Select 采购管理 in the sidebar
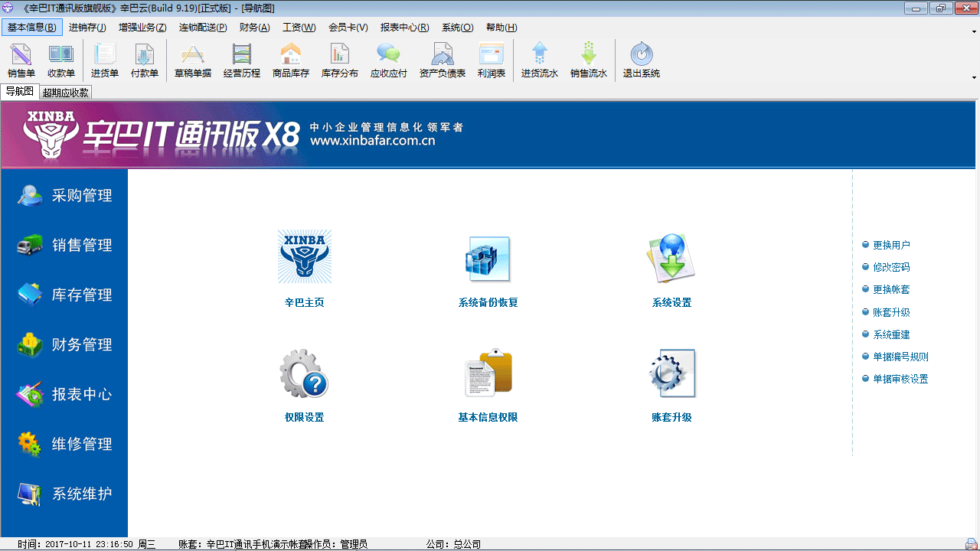Image resolution: width=980 pixels, height=551 pixels. point(64,196)
